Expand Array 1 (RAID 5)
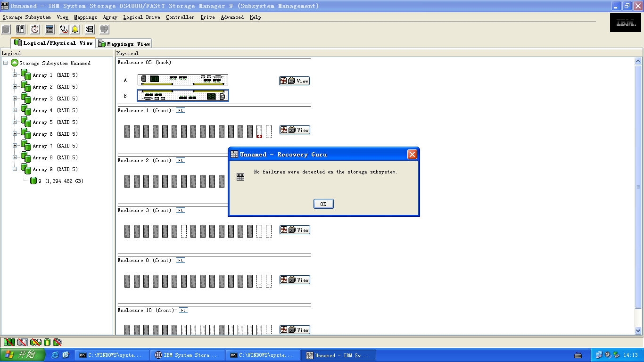The width and height of the screenshot is (644, 362). (x=15, y=74)
